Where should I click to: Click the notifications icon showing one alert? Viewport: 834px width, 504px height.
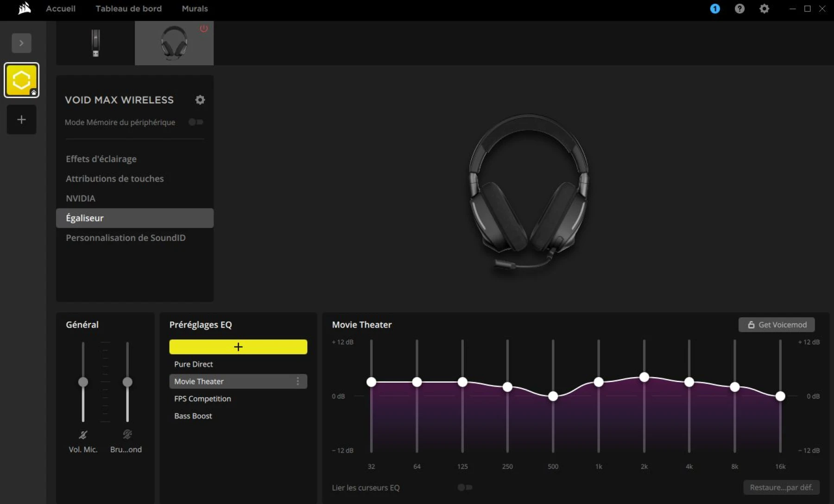(x=715, y=8)
